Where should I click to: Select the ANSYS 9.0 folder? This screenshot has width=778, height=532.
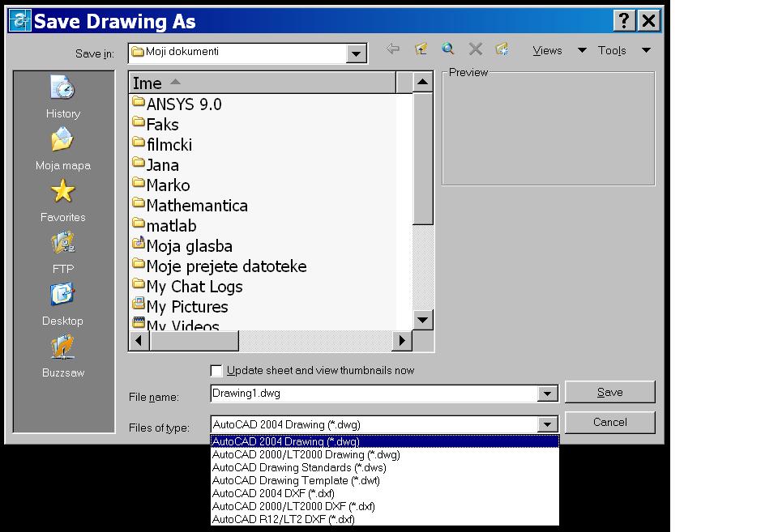point(177,104)
